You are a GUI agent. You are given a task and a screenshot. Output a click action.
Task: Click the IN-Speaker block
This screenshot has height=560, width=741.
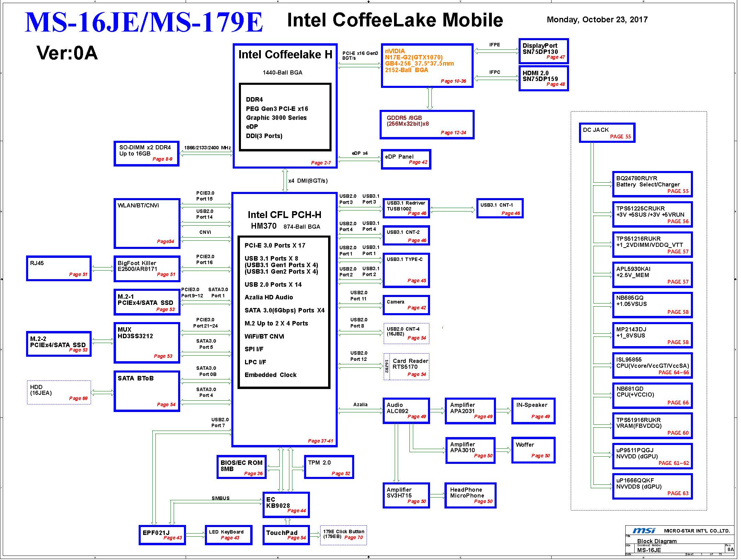point(533,411)
